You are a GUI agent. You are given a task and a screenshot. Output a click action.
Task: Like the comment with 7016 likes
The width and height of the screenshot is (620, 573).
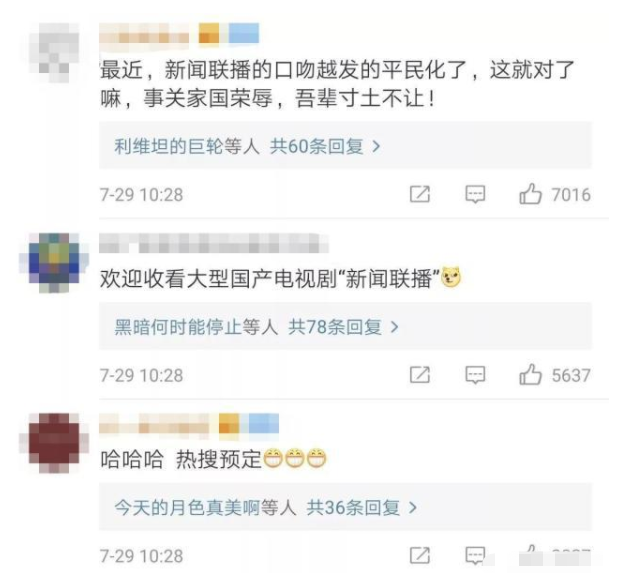(530, 194)
